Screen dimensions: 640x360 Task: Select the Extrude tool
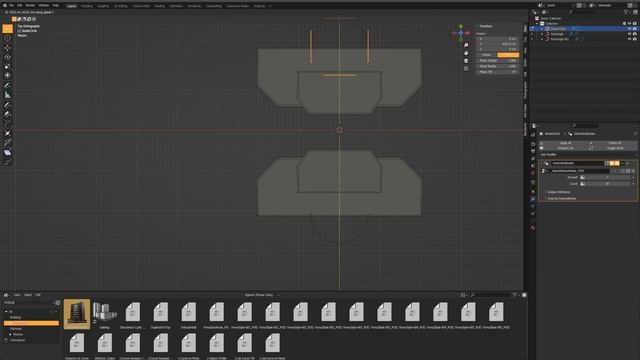point(7,124)
